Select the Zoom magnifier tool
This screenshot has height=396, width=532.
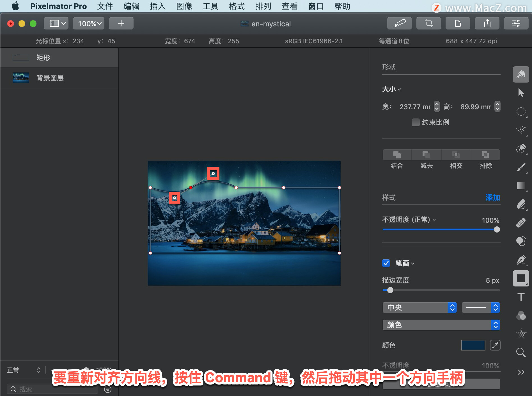click(x=521, y=352)
